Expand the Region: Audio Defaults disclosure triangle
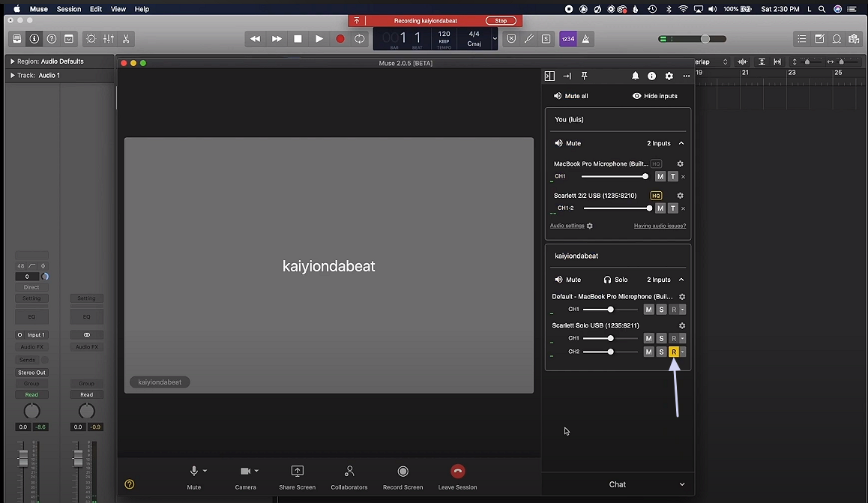The width and height of the screenshot is (868, 503). 12,61
